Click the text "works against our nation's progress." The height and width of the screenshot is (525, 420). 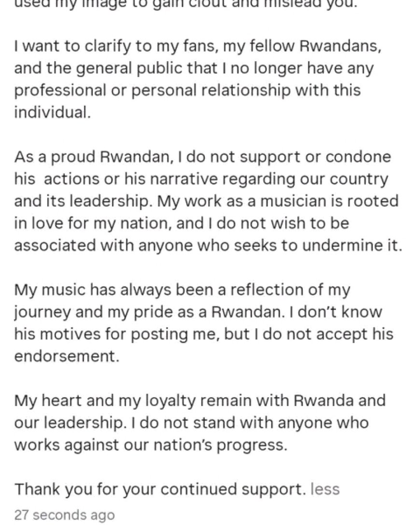tap(150, 445)
